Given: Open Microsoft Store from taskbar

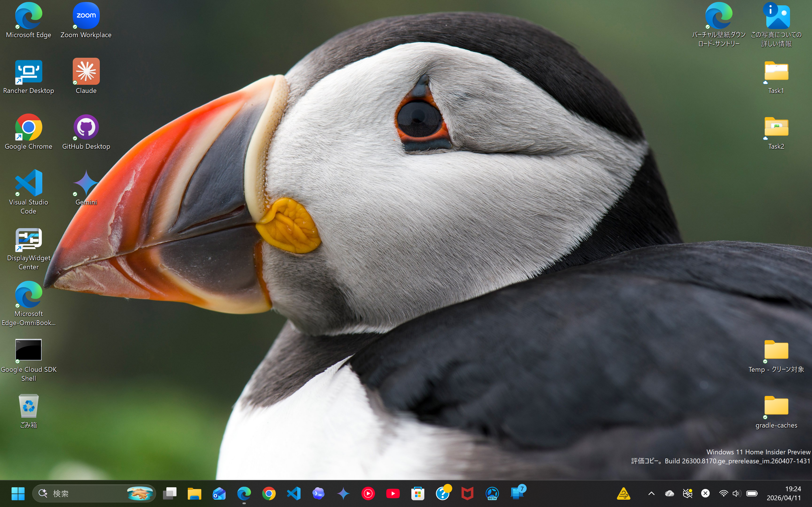Looking at the screenshot, I should (418, 493).
